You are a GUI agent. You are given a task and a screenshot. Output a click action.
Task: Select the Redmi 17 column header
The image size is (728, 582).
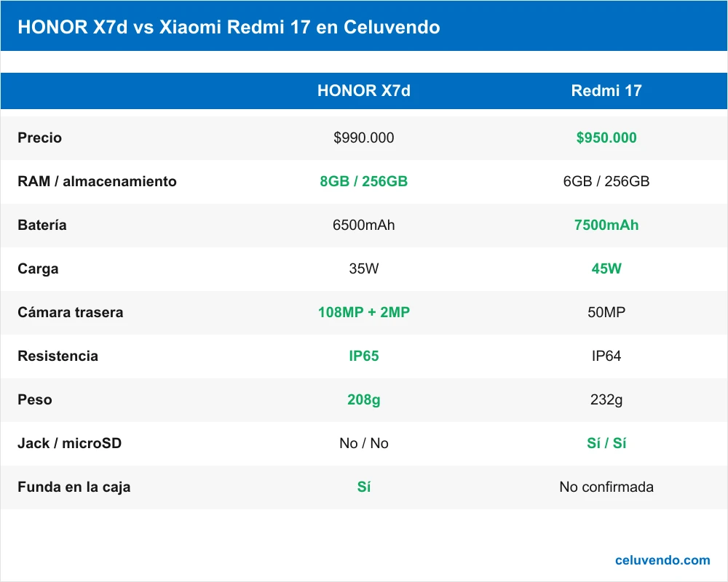tap(606, 90)
